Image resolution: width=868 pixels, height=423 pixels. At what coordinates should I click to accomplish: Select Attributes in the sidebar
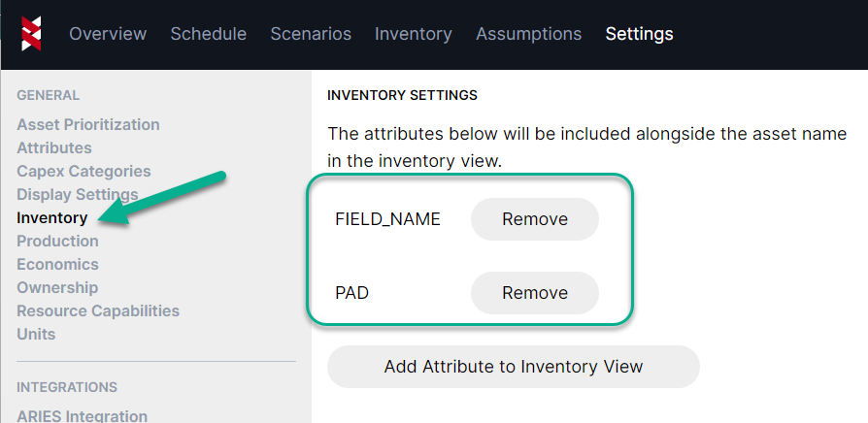(54, 147)
